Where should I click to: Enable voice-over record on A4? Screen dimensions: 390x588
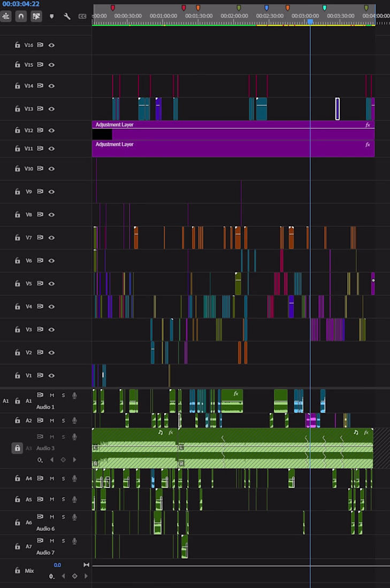point(74,478)
